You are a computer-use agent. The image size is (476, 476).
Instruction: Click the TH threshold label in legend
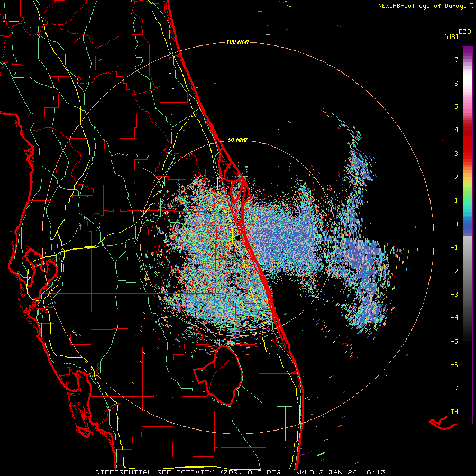point(454,412)
